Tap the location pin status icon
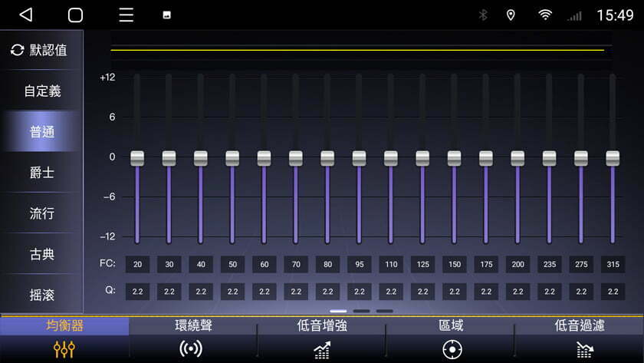 (x=511, y=15)
